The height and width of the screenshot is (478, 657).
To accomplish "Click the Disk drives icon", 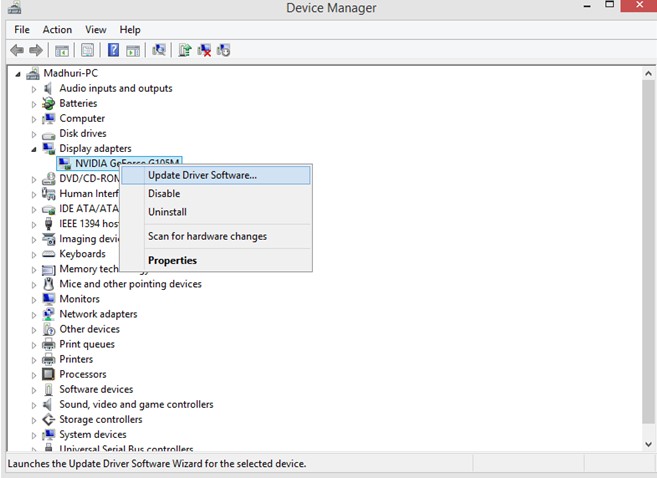I will pos(49,135).
